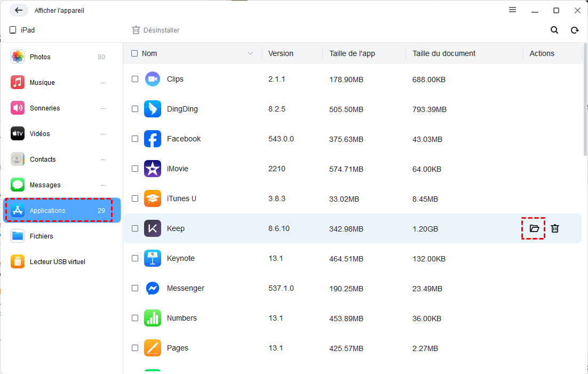Click the iMovie app icon

153,169
